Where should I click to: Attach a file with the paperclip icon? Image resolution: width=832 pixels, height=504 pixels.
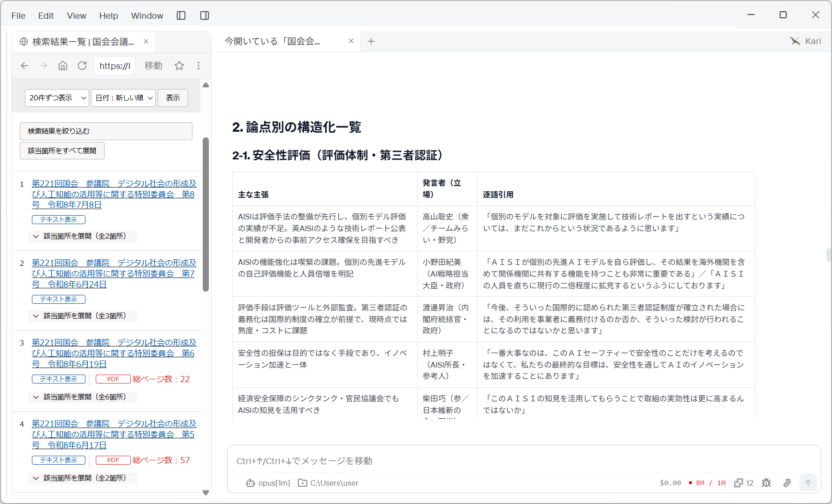pos(787,483)
